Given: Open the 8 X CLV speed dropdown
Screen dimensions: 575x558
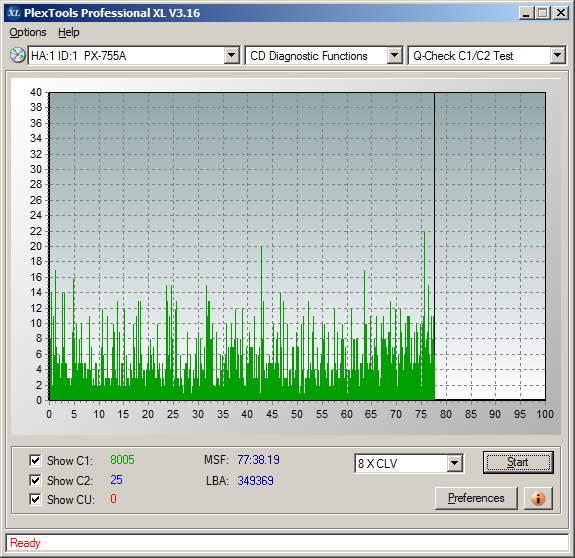Looking at the screenshot, I should (x=454, y=463).
